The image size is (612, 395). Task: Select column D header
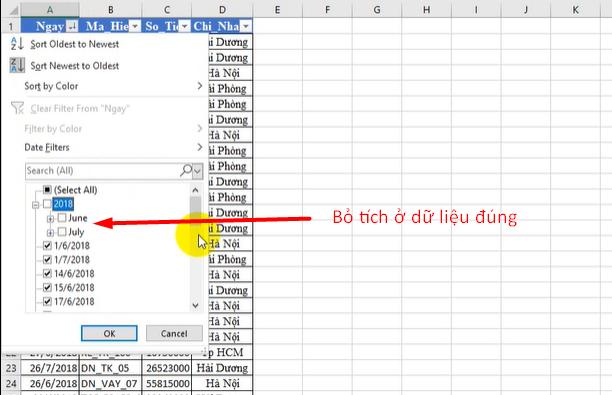222,10
